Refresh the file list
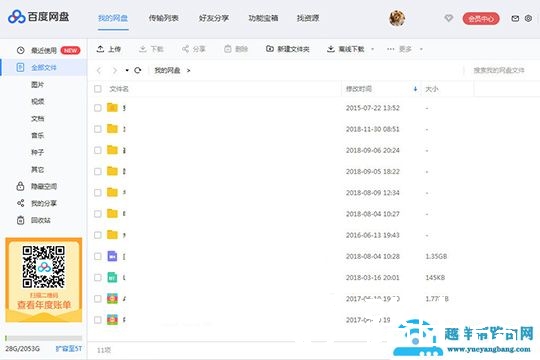Viewport: 540px width, 360px height. click(138, 70)
